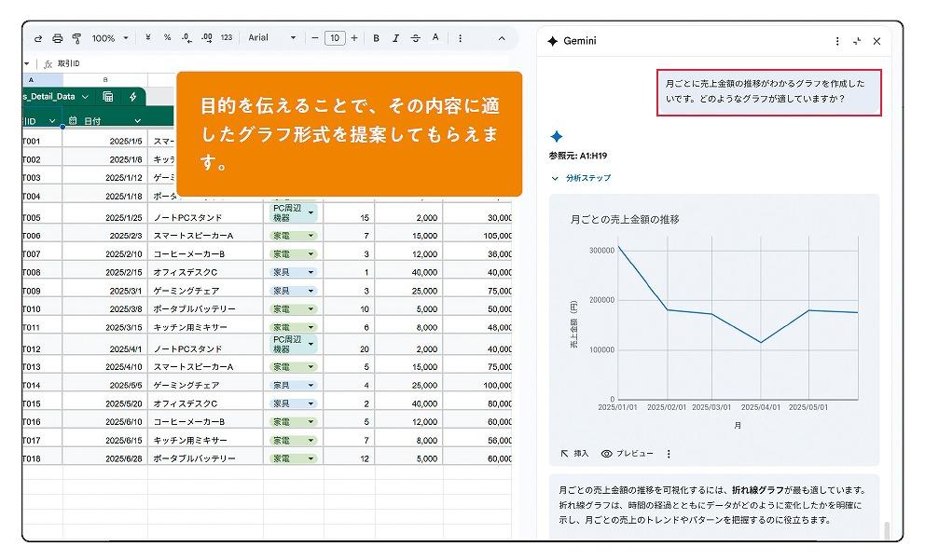Toggle strikethrough formatting

pyautogui.click(x=415, y=38)
